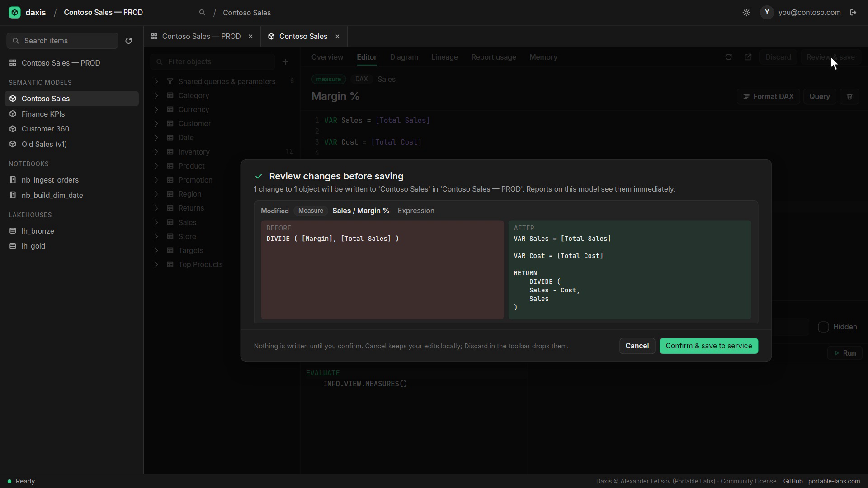The height and width of the screenshot is (488, 868).
Task: Run the DAX query
Action: (x=845, y=353)
